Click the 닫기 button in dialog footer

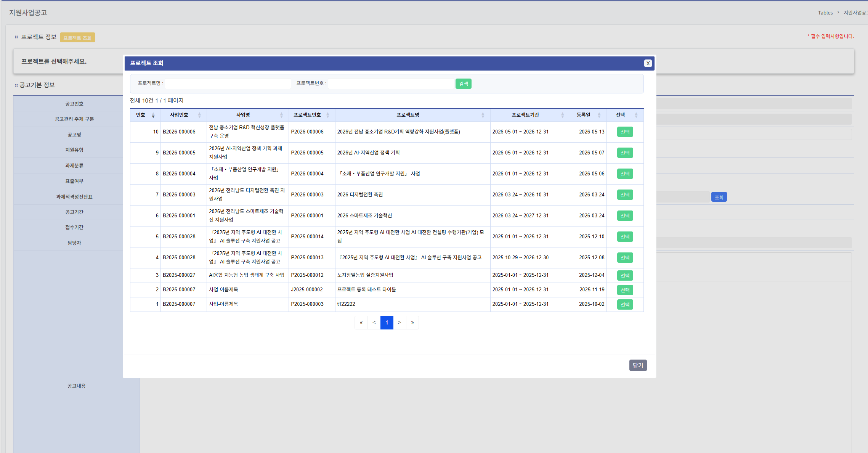[x=638, y=365]
